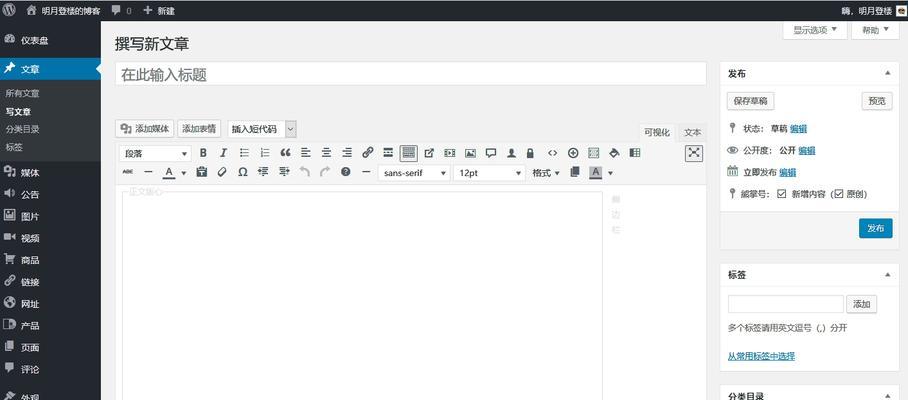The image size is (908, 400).
Task: Clear formatting with the eraser icon
Action: click(x=222, y=172)
